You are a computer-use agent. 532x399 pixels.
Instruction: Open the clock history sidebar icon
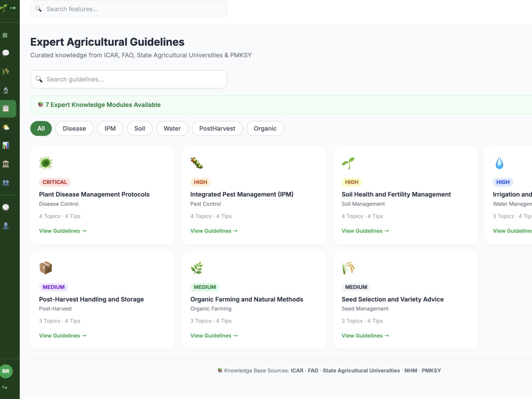click(x=5, y=207)
